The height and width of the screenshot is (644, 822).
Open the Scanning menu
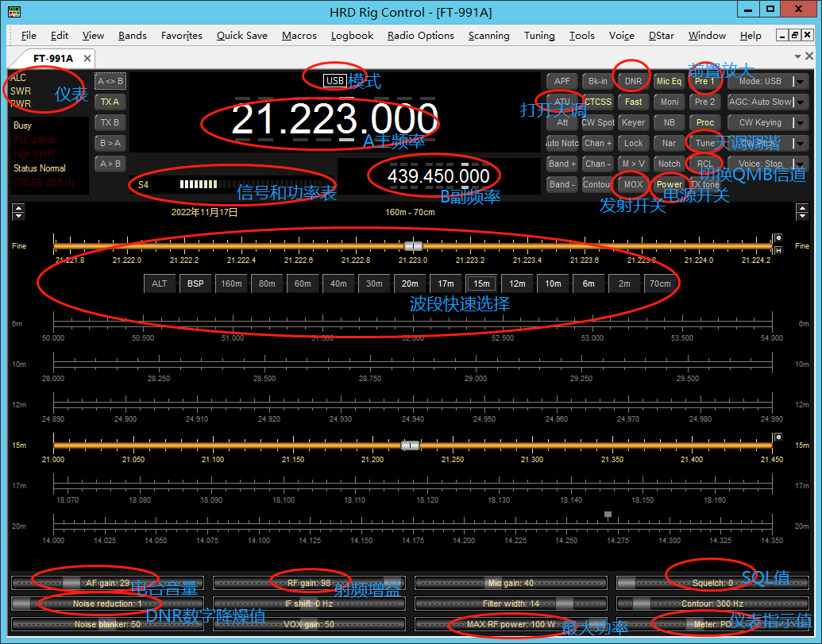[488, 35]
